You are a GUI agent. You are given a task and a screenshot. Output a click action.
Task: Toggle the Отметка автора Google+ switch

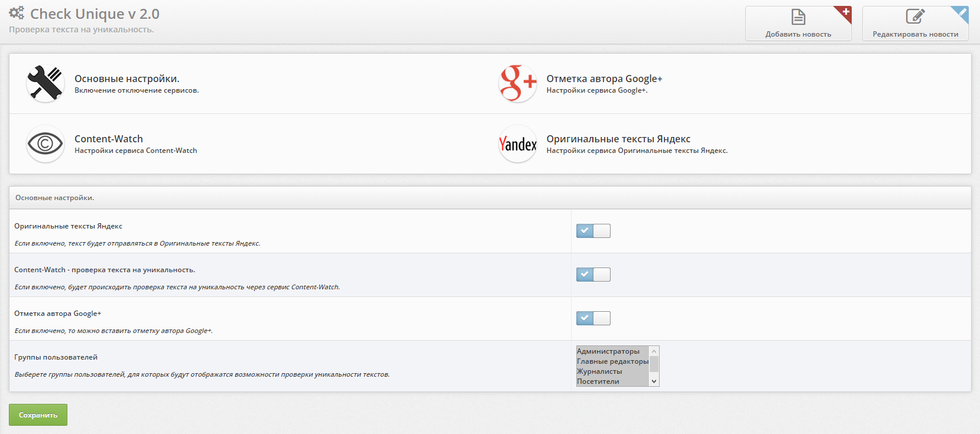click(x=593, y=318)
